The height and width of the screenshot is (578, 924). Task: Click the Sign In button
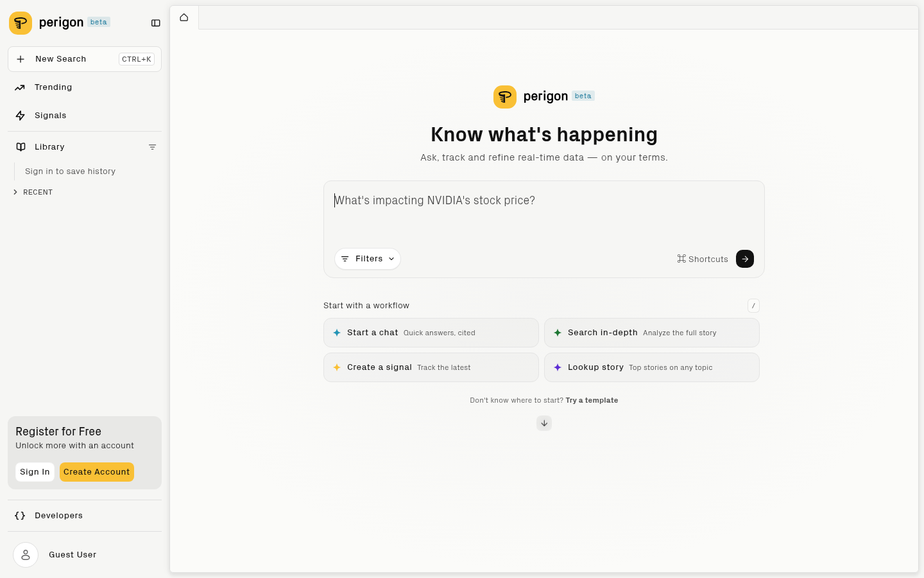pyautogui.click(x=35, y=472)
